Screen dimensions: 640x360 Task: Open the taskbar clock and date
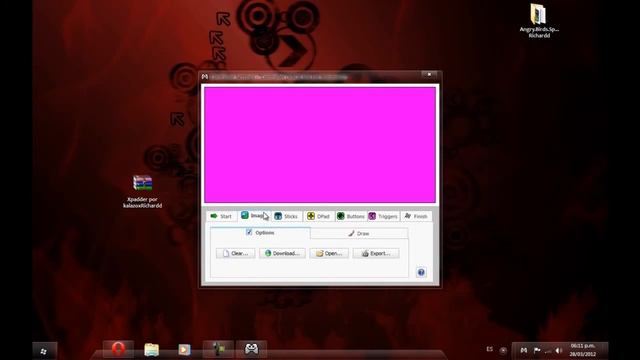pos(583,350)
